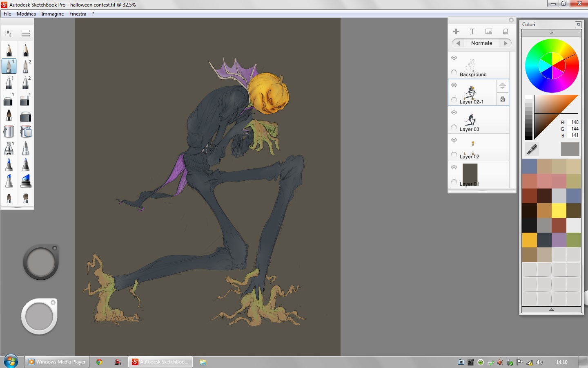Activate the eyedropper color picker
The height and width of the screenshot is (368, 588).
tap(532, 149)
